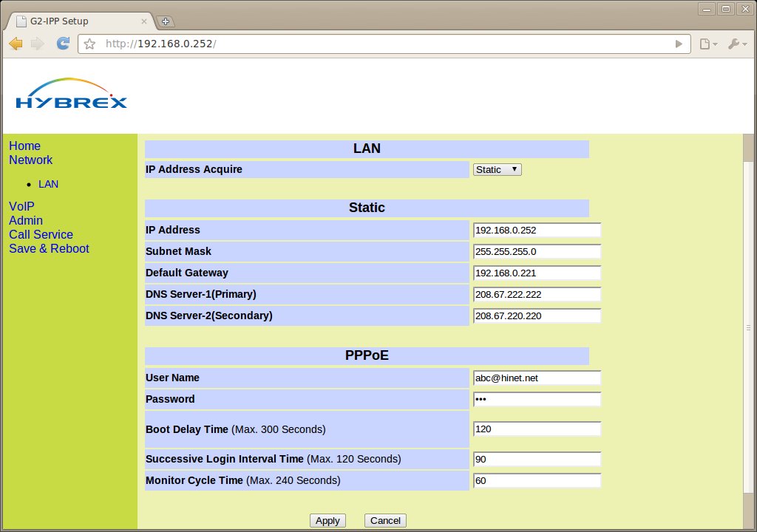Click the browser back arrow button
The height and width of the screenshot is (532, 757).
pos(16,44)
